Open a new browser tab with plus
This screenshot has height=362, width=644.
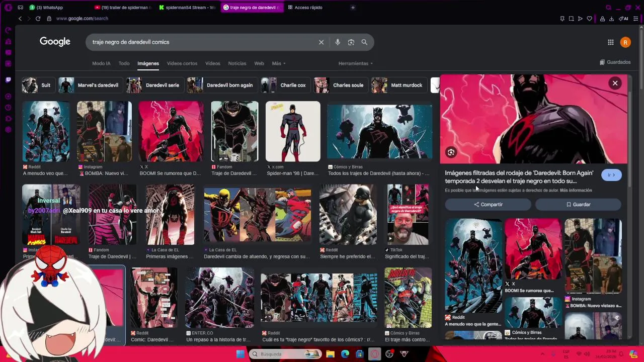(353, 8)
